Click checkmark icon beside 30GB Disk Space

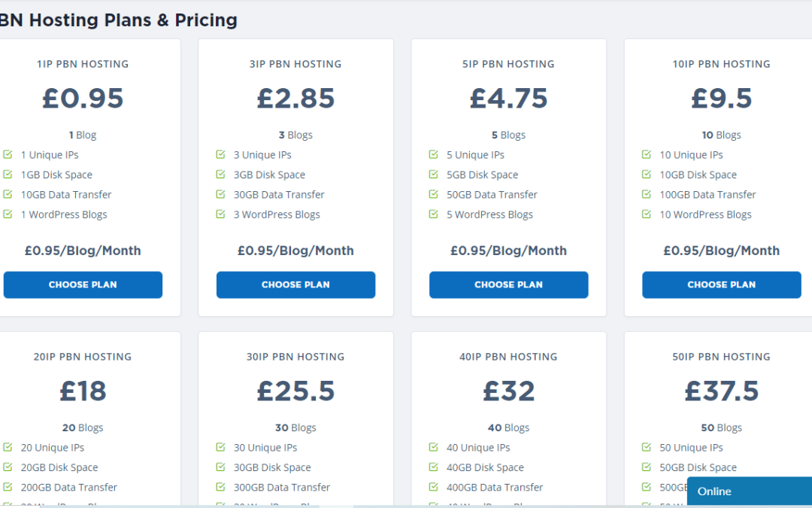coord(221,467)
